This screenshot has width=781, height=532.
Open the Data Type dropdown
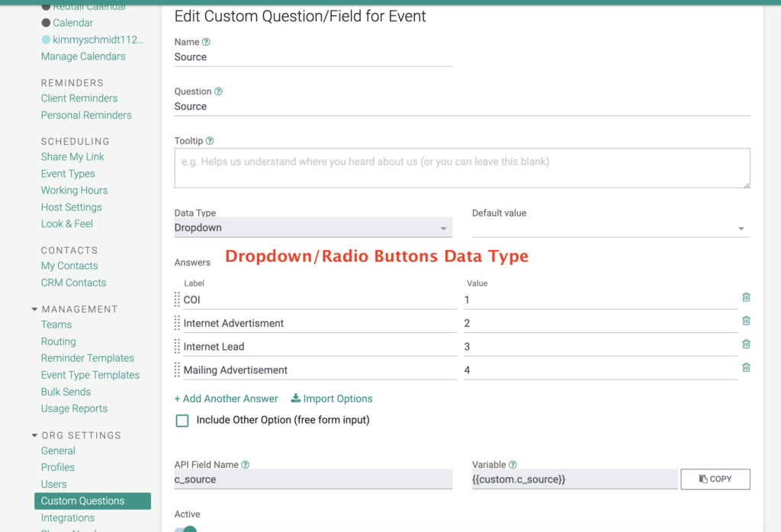pyautogui.click(x=313, y=227)
